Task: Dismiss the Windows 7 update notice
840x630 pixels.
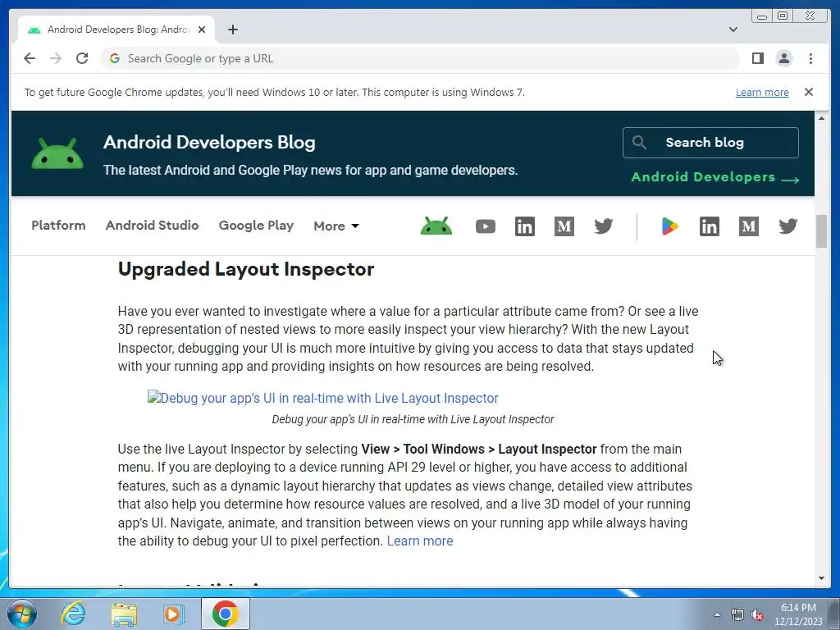Action: 808,92
